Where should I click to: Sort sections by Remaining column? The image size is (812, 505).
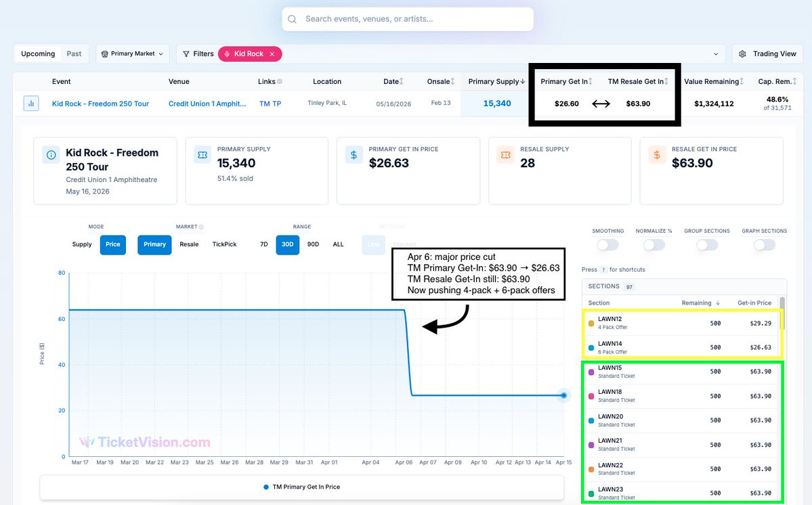(x=700, y=303)
